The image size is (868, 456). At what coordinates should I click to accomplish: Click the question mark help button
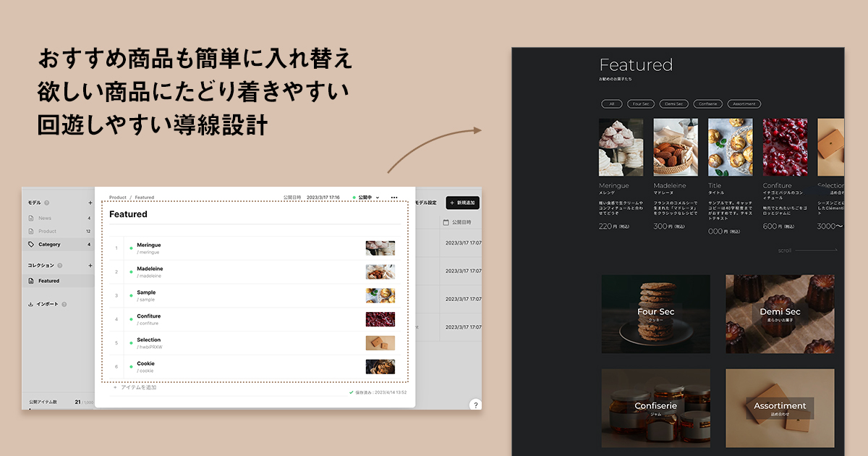coord(475,405)
